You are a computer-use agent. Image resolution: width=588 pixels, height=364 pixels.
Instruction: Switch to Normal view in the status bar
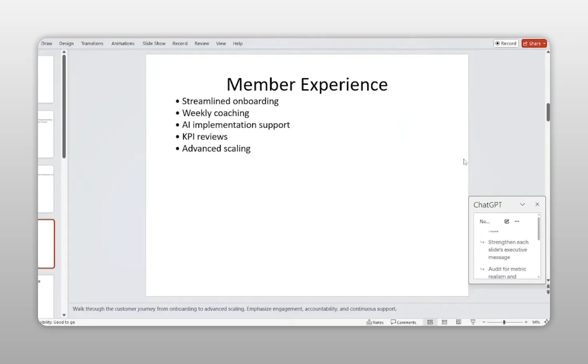(430, 322)
